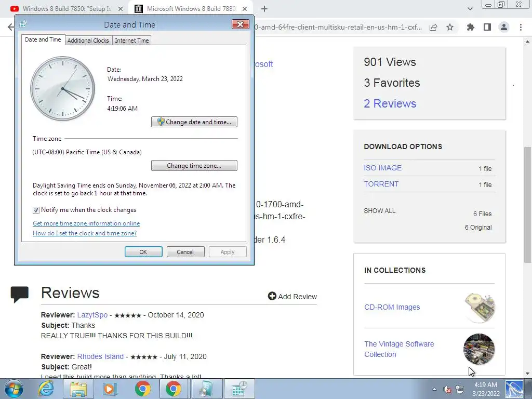Open How do I set the clock link
532x399 pixels.
point(85,233)
